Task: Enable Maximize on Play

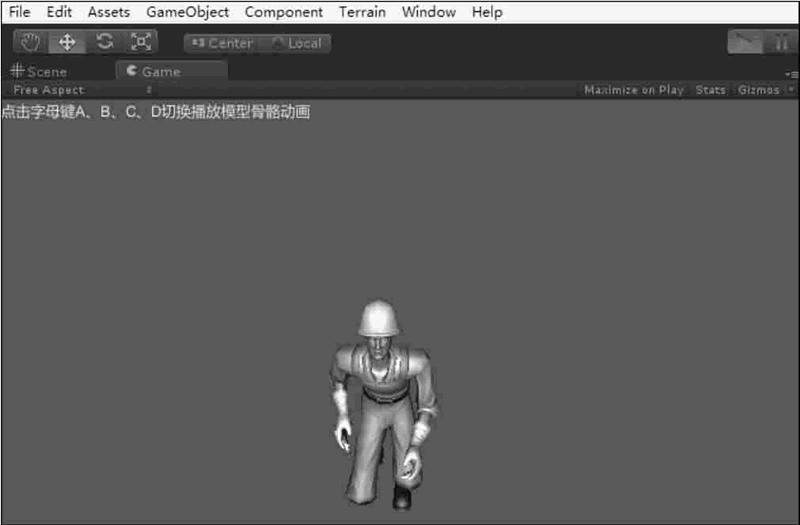Action: click(633, 90)
